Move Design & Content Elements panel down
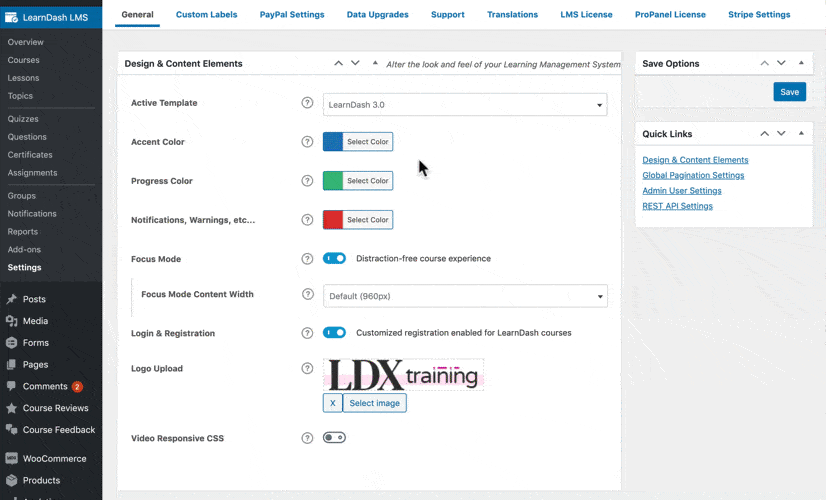826x500 pixels. 356,63
